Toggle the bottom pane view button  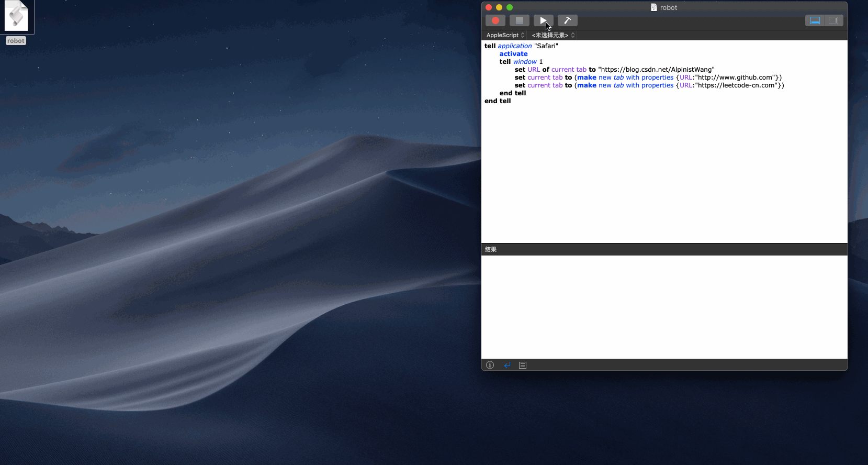(x=815, y=20)
